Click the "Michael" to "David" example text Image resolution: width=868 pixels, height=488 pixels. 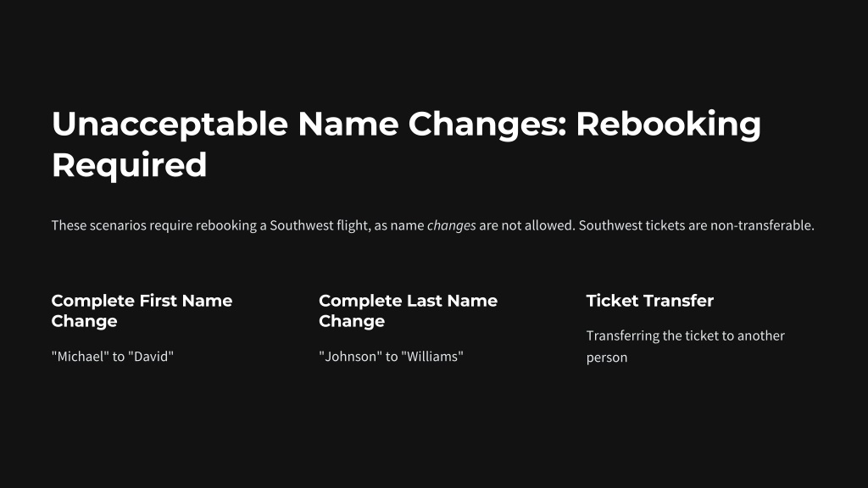(113, 357)
